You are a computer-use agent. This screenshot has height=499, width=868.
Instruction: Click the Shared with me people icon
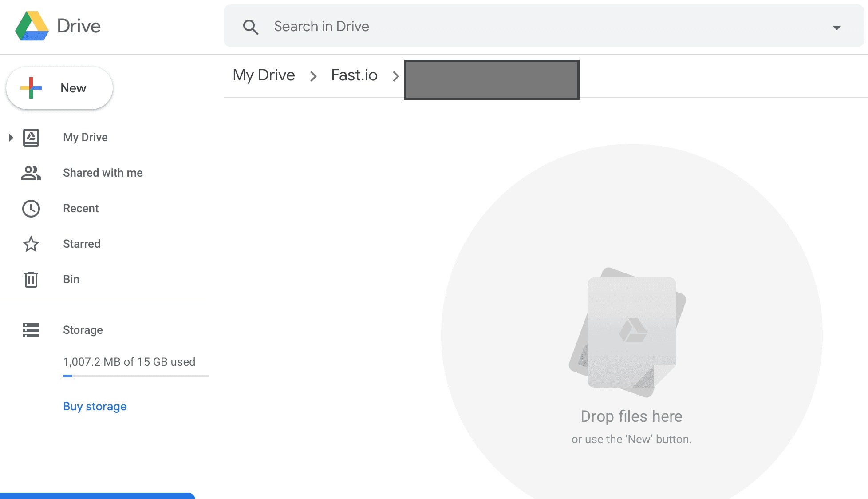click(31, 173)
